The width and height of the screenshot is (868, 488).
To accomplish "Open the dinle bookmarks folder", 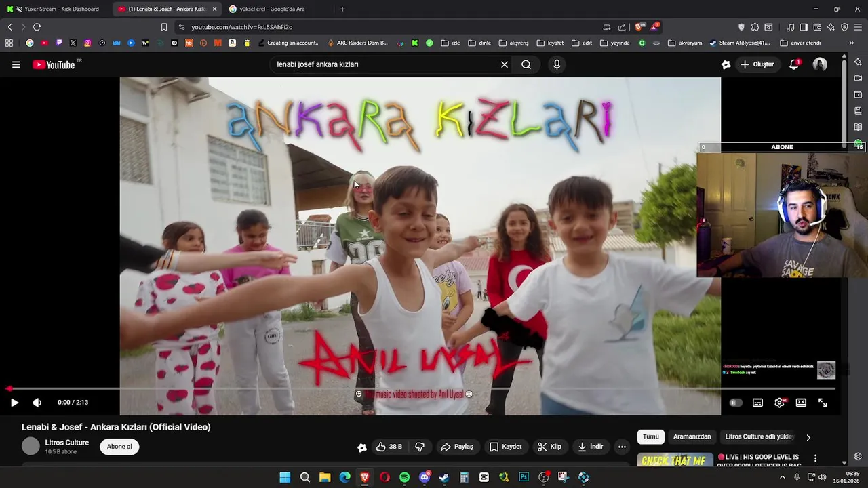I will point(479,43).
